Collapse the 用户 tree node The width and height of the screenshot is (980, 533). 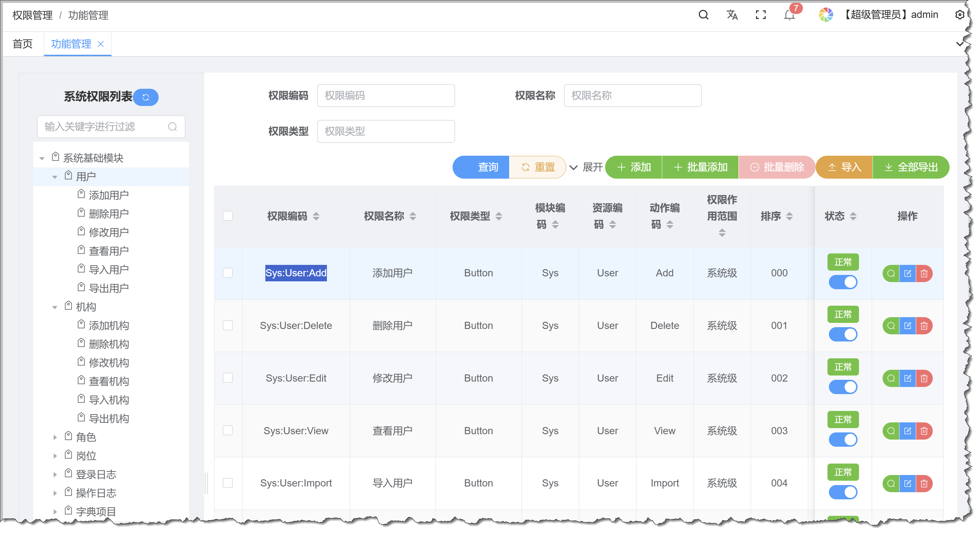tap(55, 177)
